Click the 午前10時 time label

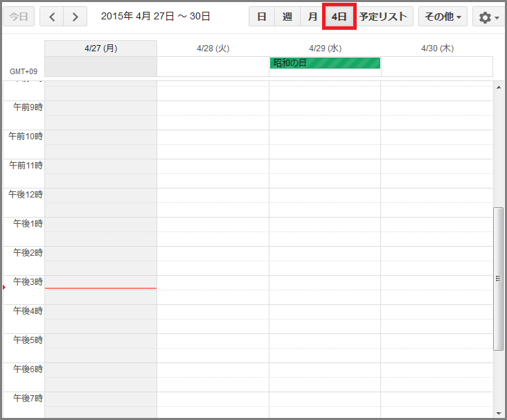pos(26,136)
